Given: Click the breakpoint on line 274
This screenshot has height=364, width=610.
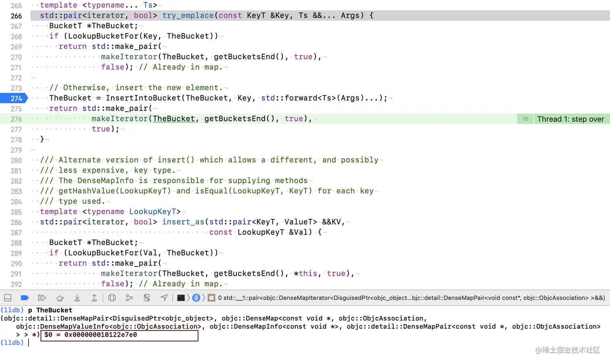Looking at the screenshot, I should [x=14, y=98].
